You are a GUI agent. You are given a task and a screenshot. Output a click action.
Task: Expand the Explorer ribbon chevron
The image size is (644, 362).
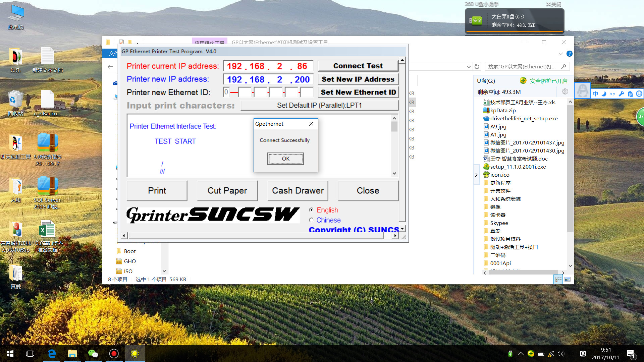tap(560, 54)
